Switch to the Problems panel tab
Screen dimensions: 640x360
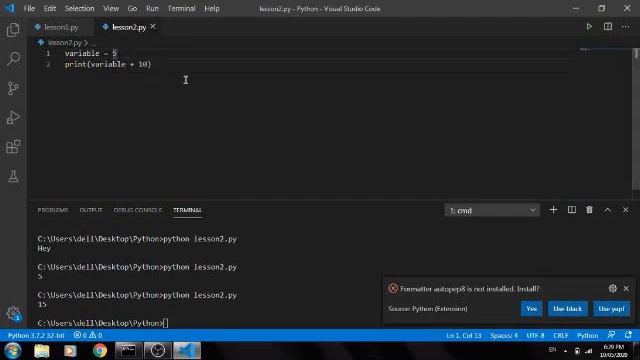click(53, 210)
